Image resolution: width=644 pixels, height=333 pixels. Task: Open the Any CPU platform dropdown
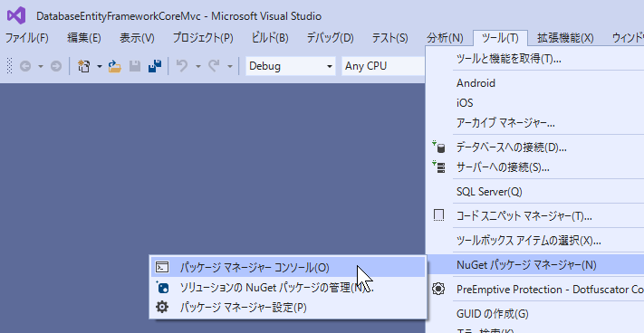[x=383, y=66]
